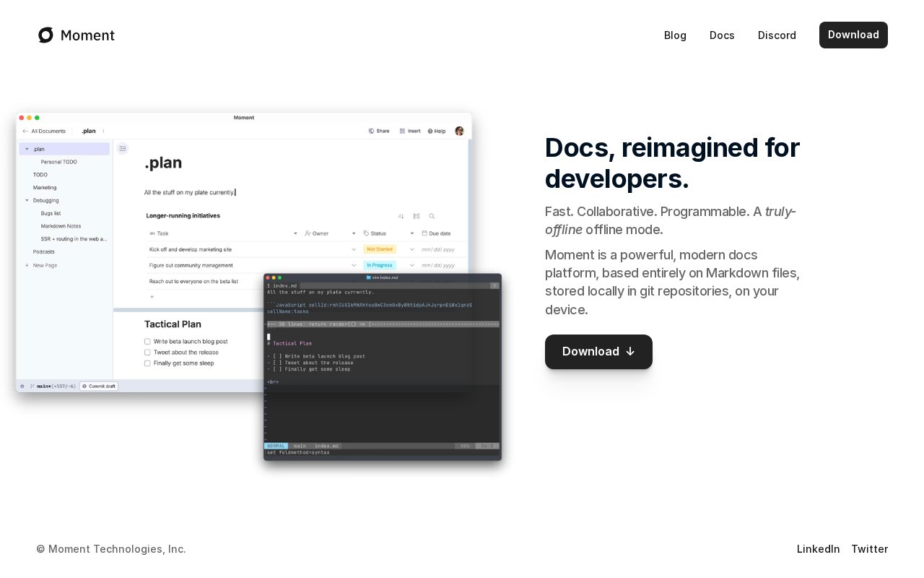This screenshot has height=578, width=924.
Task: Check the 'Tweet about the release' checkbox
Action: (147, 352)
